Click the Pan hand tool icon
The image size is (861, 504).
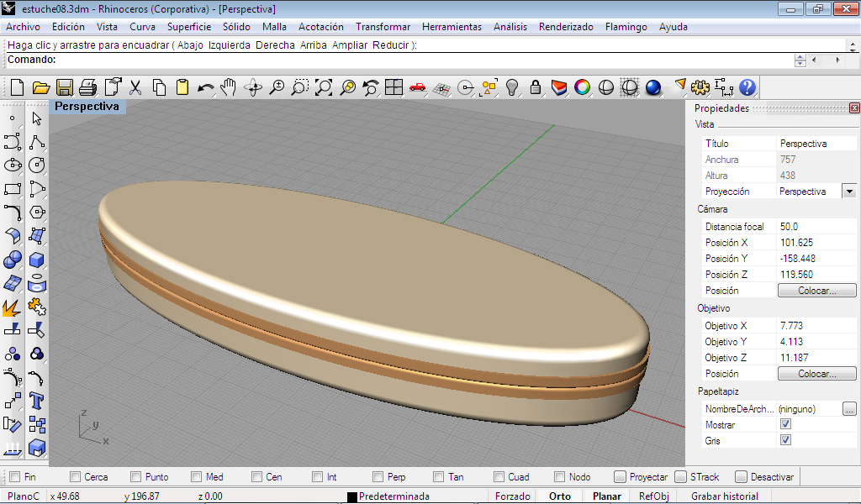tap(229, 87)
